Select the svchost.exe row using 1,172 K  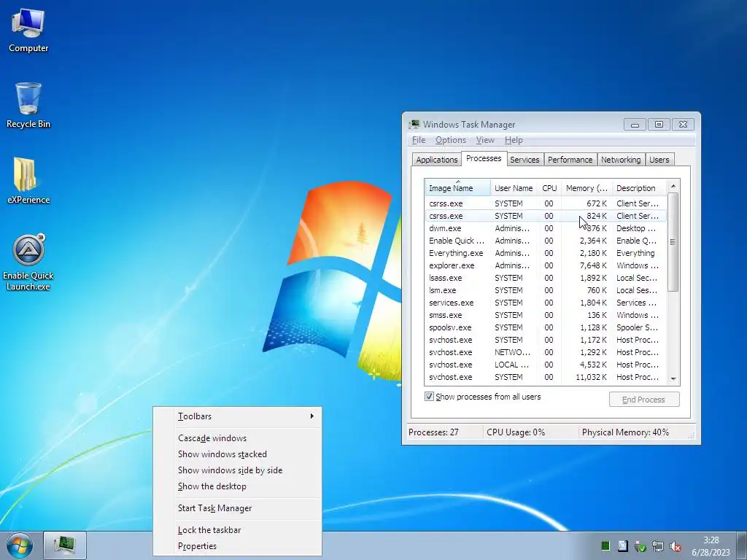tap(546, 340)
